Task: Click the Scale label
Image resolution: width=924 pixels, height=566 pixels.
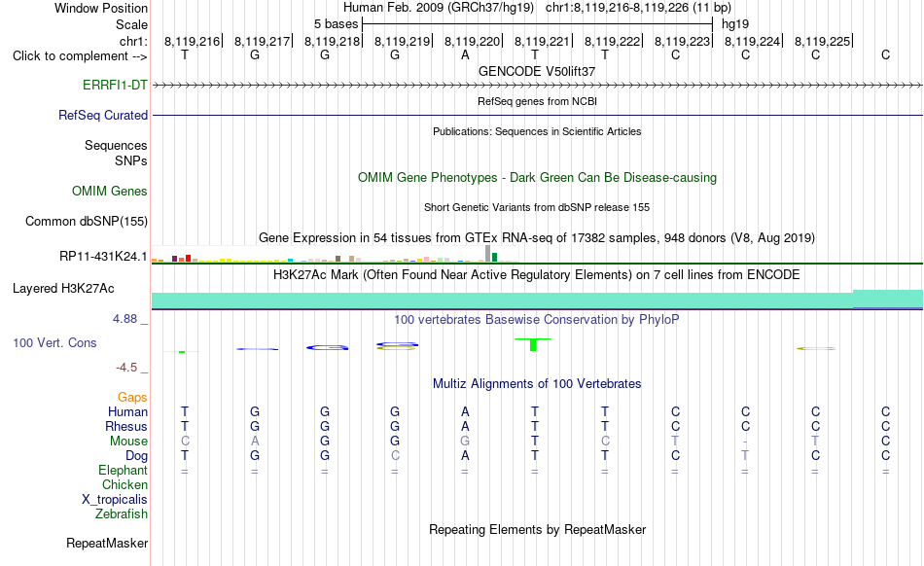Action: click(x=131, y=24)
